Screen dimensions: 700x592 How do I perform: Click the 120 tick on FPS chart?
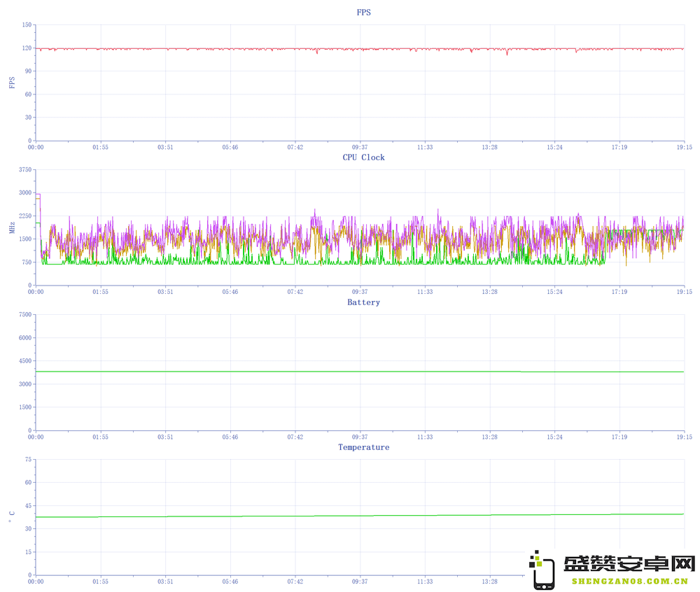[27, 48]
